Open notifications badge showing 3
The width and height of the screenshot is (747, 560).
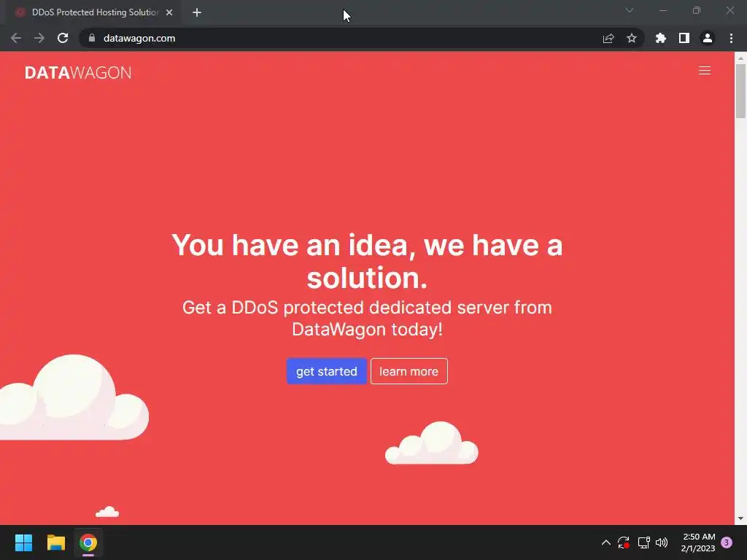tap(727, 542)
